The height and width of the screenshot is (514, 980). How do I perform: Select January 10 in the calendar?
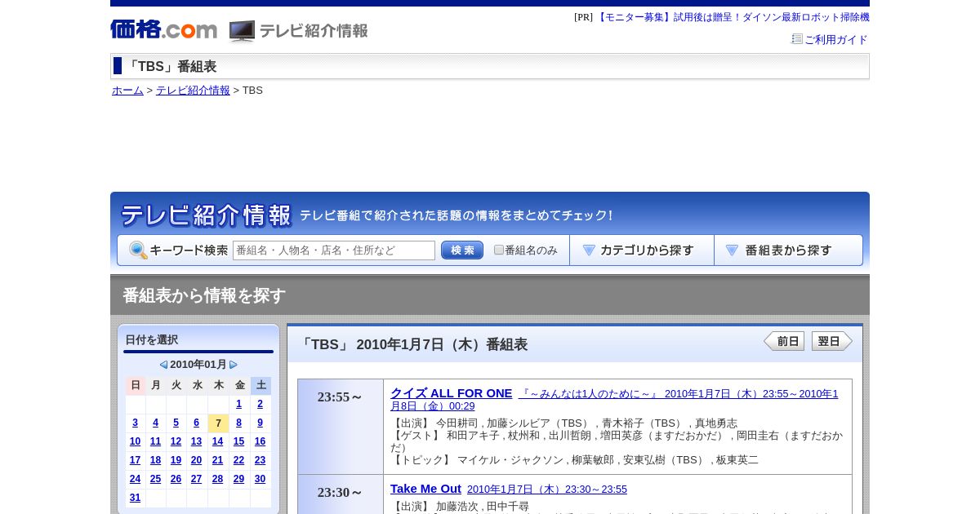(135, 441)
